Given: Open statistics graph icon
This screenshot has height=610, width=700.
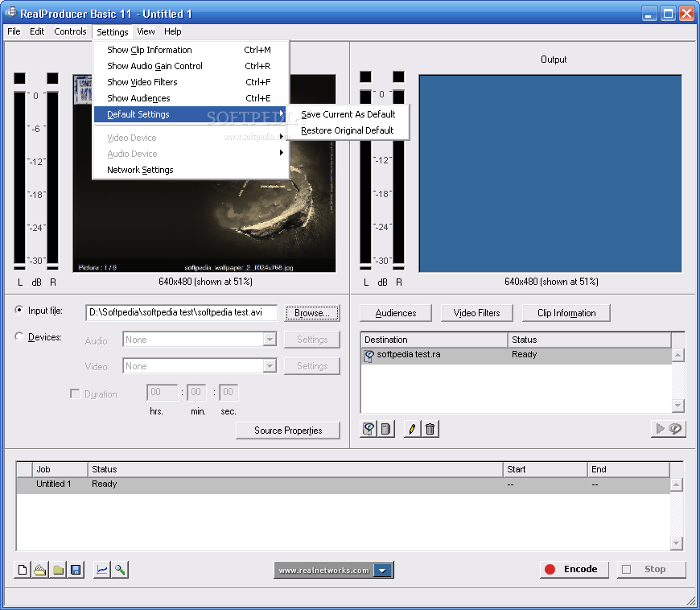Looking at the screenshot, I should (102, 570).
